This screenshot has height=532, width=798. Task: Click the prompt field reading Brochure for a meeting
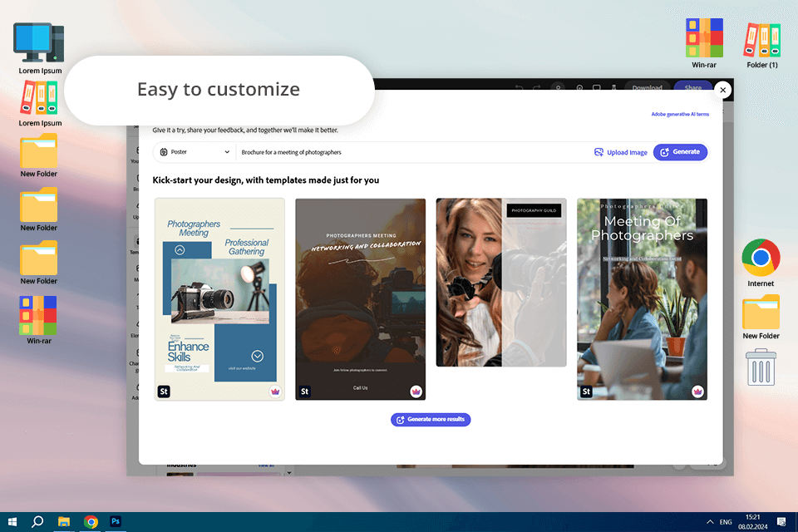pos(412,152)
